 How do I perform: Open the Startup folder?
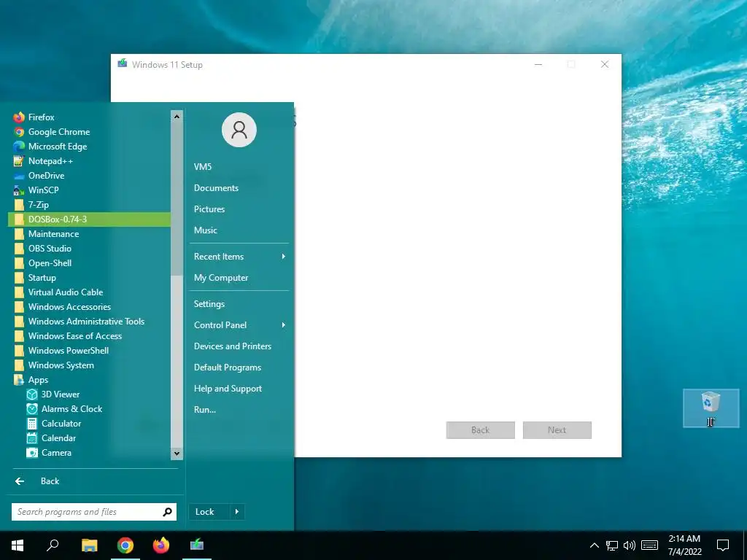(x=89, y=278)
